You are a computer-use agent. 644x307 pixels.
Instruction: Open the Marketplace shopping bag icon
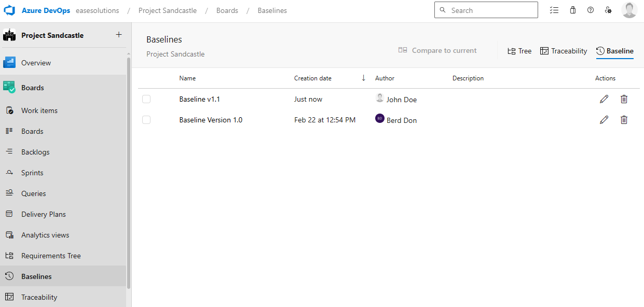coord(573,10)
